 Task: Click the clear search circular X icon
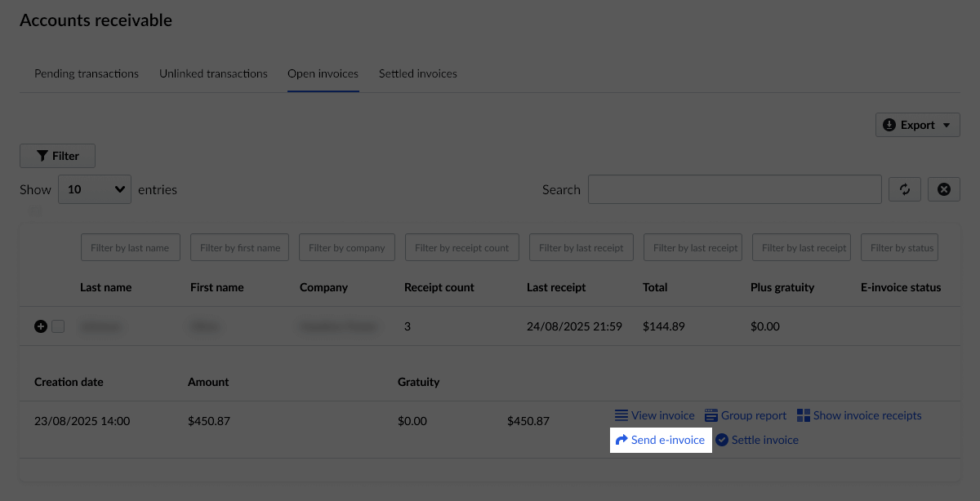[x=944, y=188]
